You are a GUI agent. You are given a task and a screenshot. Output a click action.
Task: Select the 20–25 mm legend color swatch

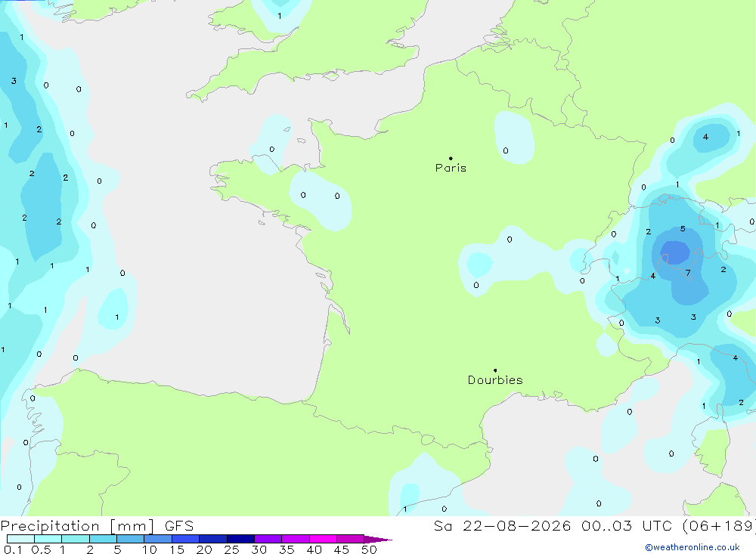pyautogui.click(x=213, y=539)
